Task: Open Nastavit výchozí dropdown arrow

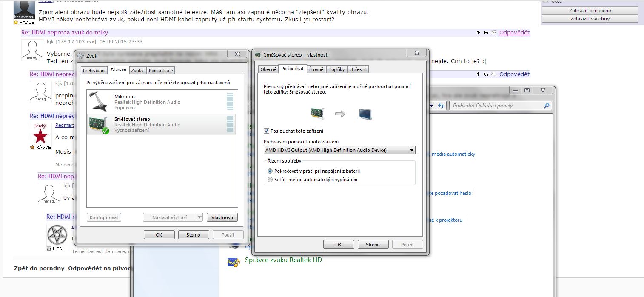Action: pos(199,217)
